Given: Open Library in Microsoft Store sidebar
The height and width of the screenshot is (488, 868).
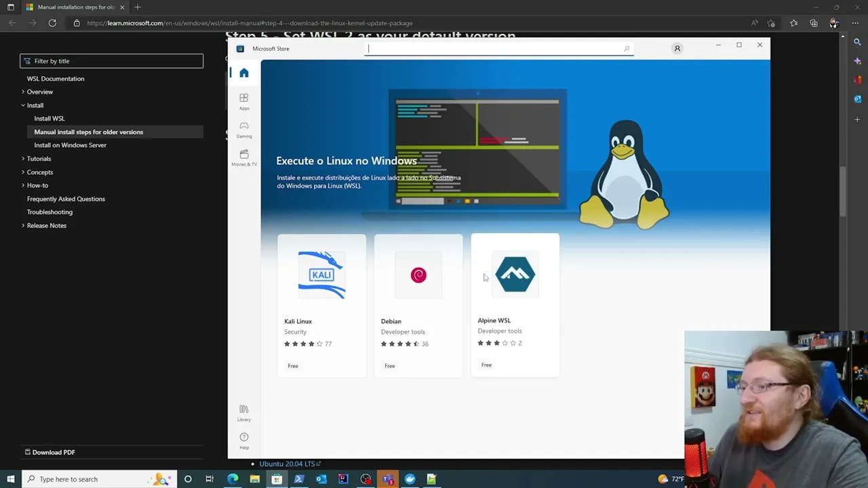Looking at the screenshot, I should pyautogui.click(x=244, y=413).
